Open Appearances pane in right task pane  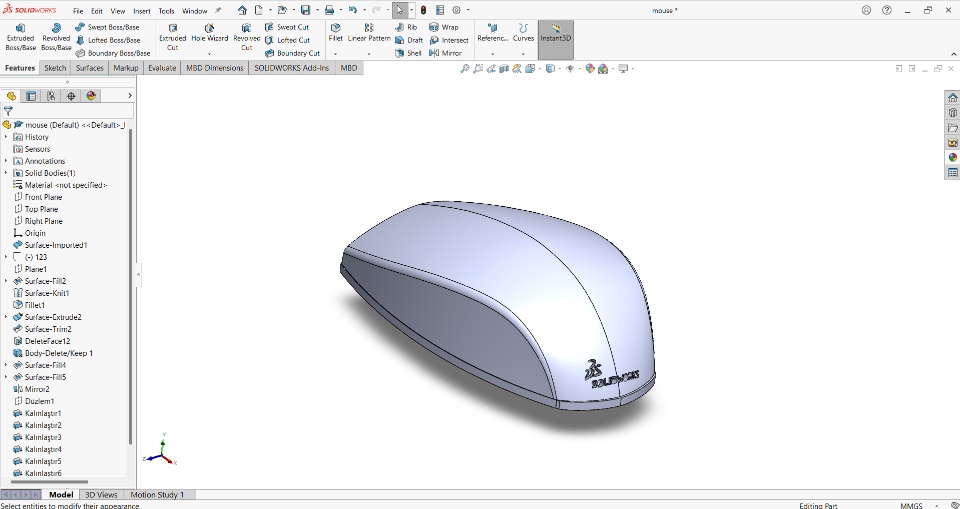pyautogui.click(x=953, y=157)
